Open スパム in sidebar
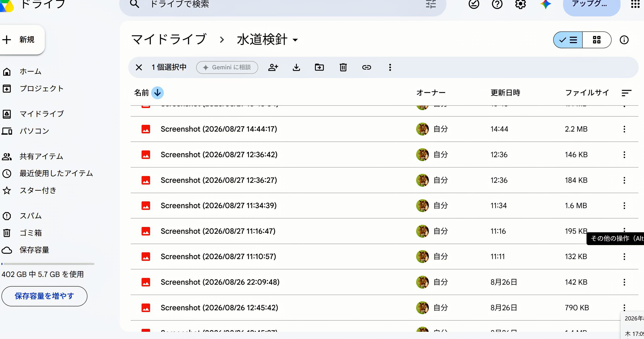The width and height of the screenshot is (644, 339). coord(30,216)
